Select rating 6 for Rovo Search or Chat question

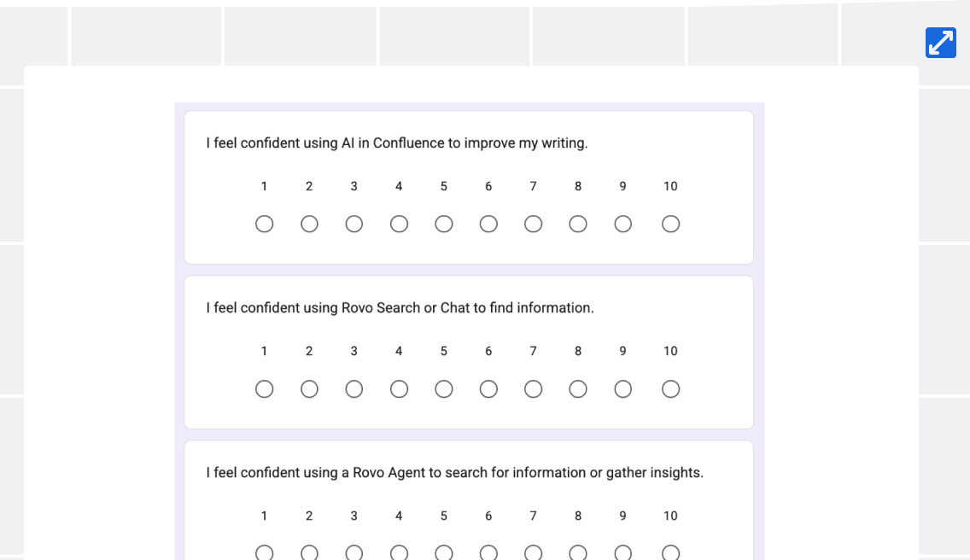coord(488,389)
